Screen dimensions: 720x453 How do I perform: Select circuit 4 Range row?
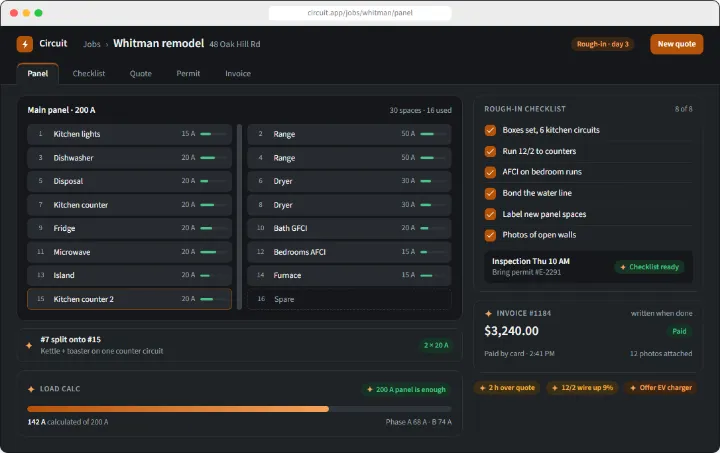click(349, 158)
